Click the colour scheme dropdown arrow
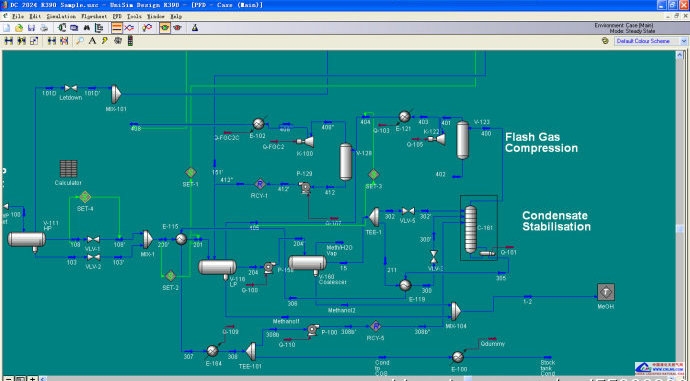Screen dimensions: 690x381 click(x=684, y=41)
